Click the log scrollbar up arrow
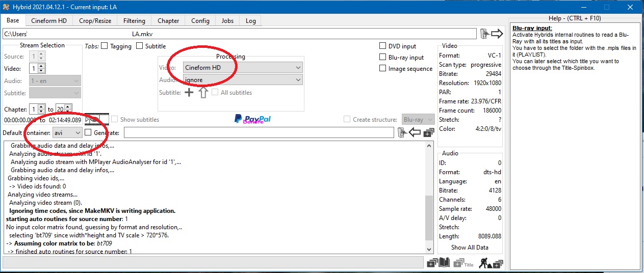Screen dimensions: 644x273 (430, 147)
